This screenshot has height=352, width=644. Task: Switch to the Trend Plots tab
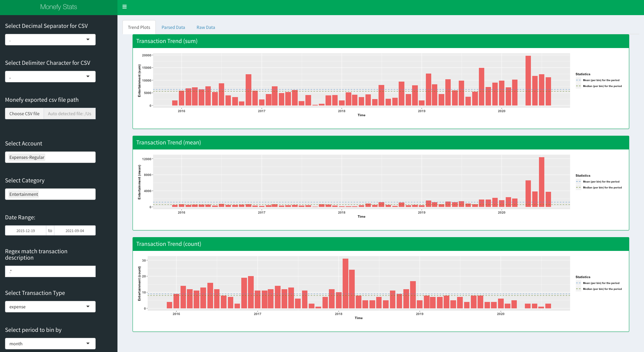139,27
